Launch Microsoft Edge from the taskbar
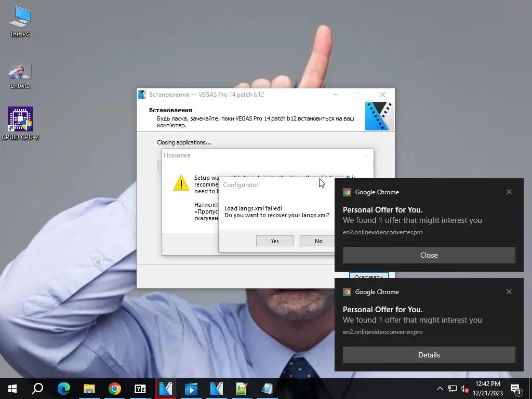This screenshot has width=532, height=399. pyautogui.click(x=63, y=389)
